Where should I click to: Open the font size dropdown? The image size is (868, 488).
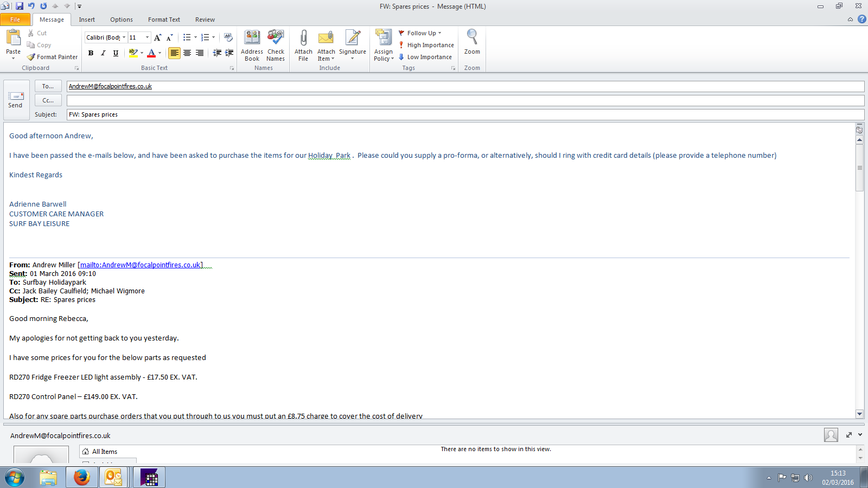tap(147, 37)
